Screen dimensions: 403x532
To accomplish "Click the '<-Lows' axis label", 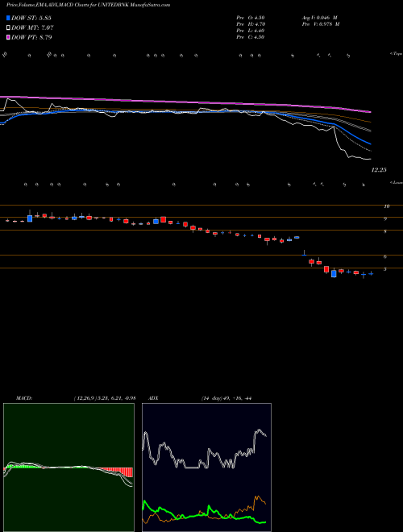I will (397, 182).
